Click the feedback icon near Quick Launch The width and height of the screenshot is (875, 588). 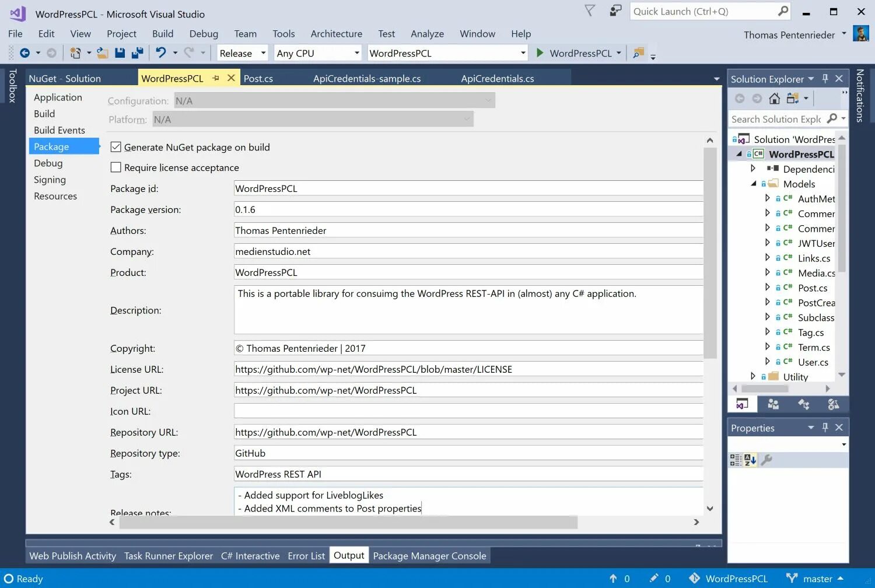tap(615, 11)
